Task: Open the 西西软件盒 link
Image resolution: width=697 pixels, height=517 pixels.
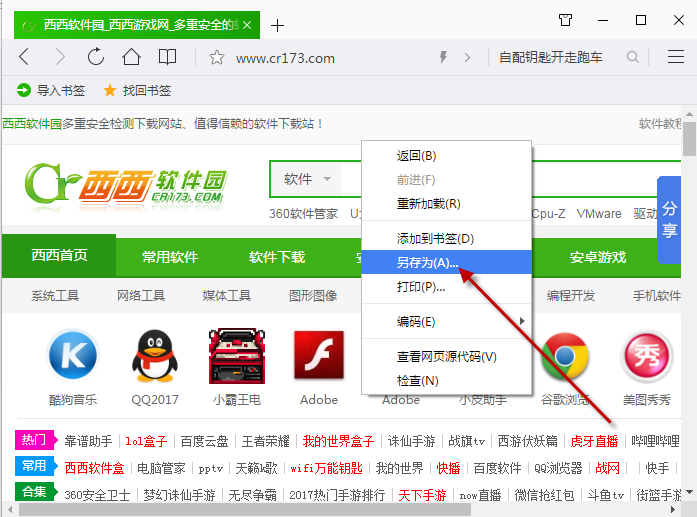Action: click(94, 468)
